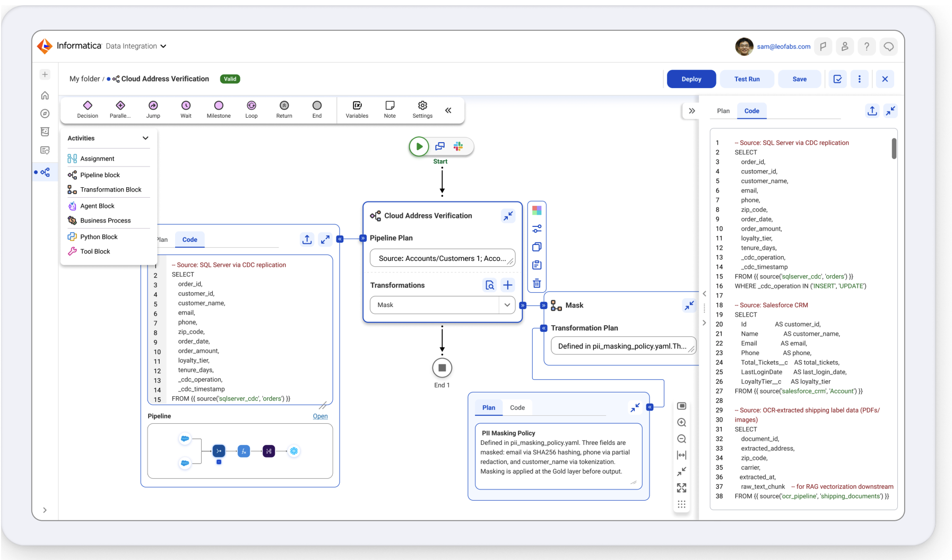Add a transformation with the plus icon

508,285
